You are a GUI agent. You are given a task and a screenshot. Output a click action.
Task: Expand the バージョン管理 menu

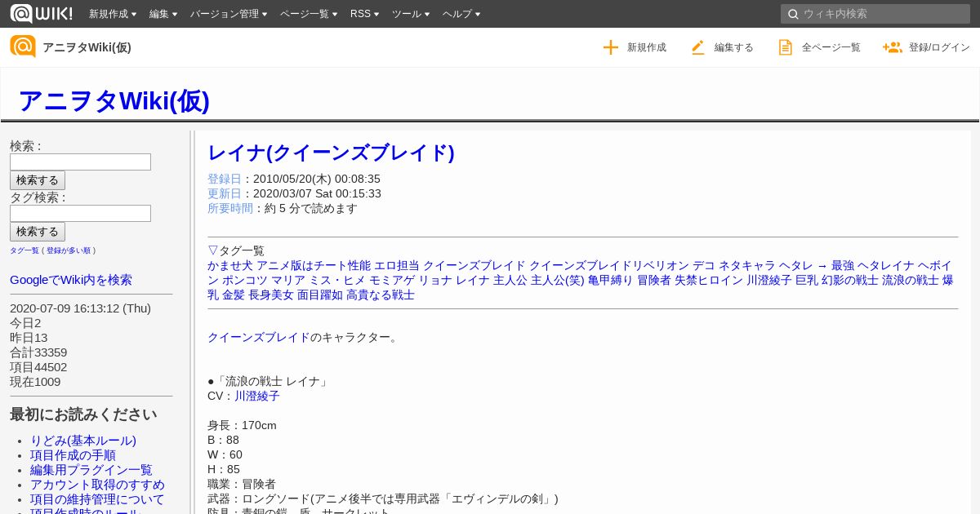(x=229, y=14)
